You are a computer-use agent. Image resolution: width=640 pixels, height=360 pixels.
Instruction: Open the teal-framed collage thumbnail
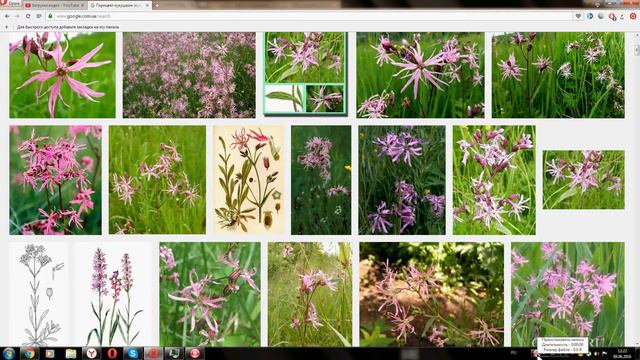click(x=305, y=73)
